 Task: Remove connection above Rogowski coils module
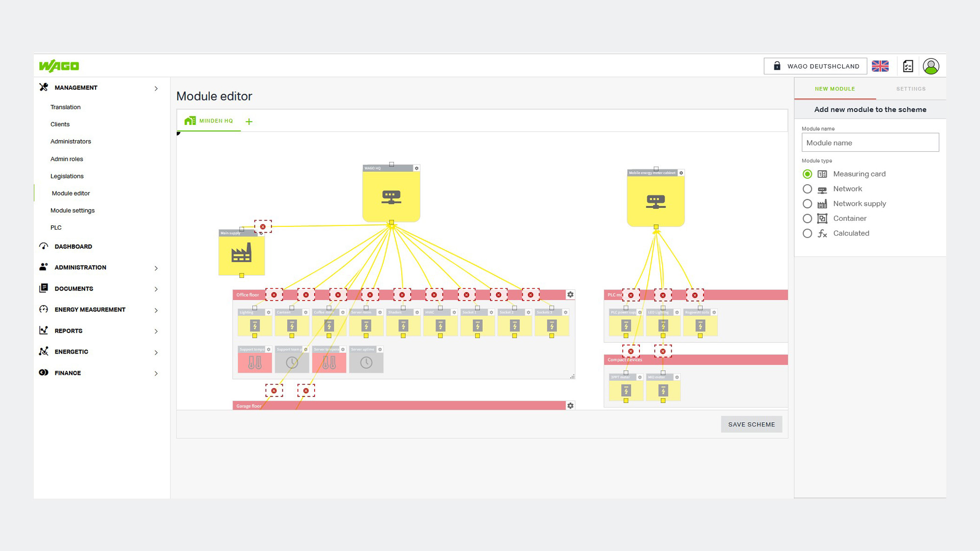695,295
